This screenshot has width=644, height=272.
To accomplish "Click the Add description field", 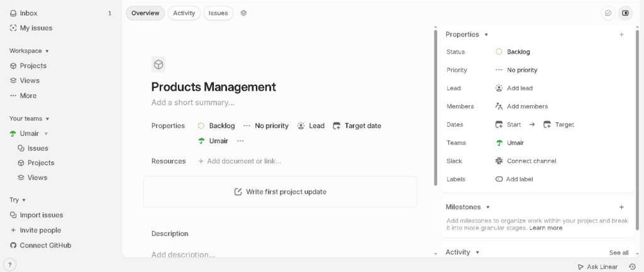I will coord(183,254).
